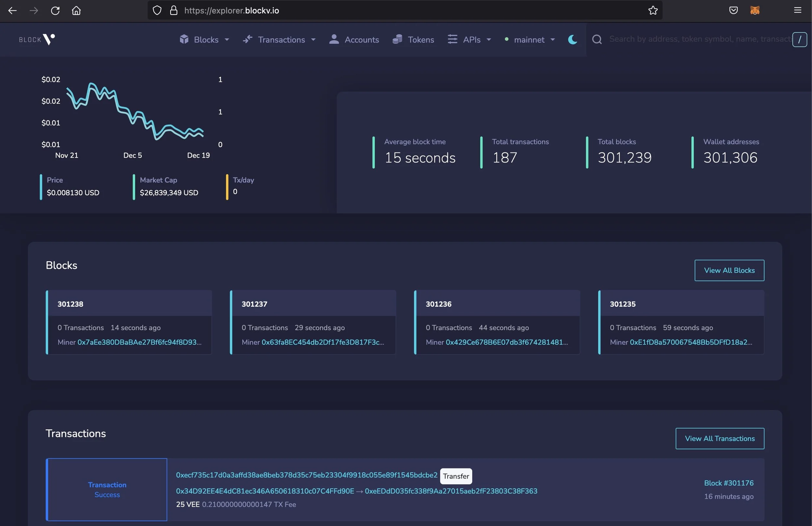Expand the APIs dropdown menu
Screen dimensions: 812x526
pyautogui.click(x=489, y=39)
